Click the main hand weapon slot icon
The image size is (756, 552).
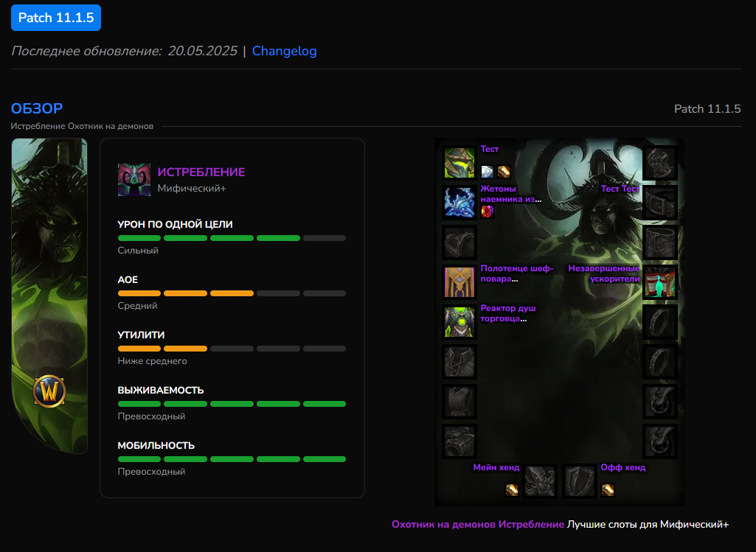coord(540,481)
